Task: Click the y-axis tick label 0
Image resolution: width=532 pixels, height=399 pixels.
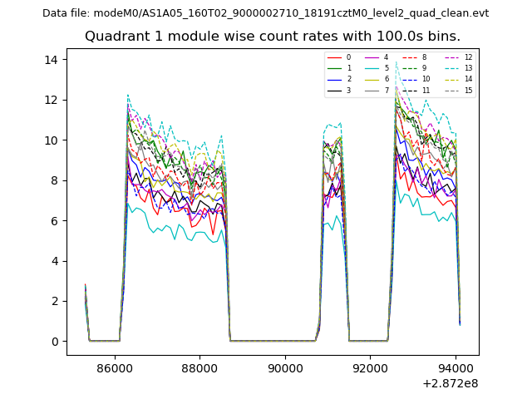Action: pos(53,342)
